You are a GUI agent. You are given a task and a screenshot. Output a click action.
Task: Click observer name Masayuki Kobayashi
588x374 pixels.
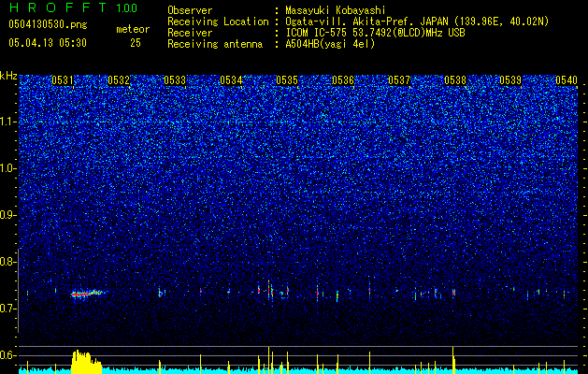tap(336, 11)
